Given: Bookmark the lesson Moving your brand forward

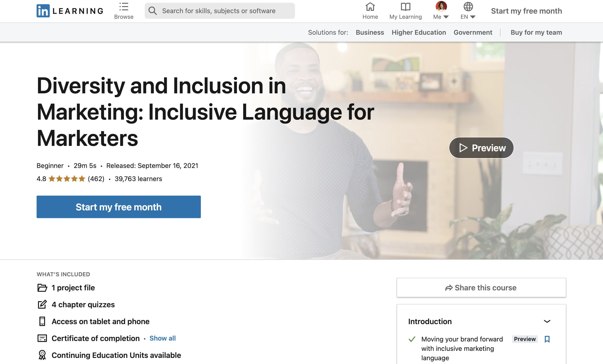Looking at the screenshot, I should [x=547, y=339].
